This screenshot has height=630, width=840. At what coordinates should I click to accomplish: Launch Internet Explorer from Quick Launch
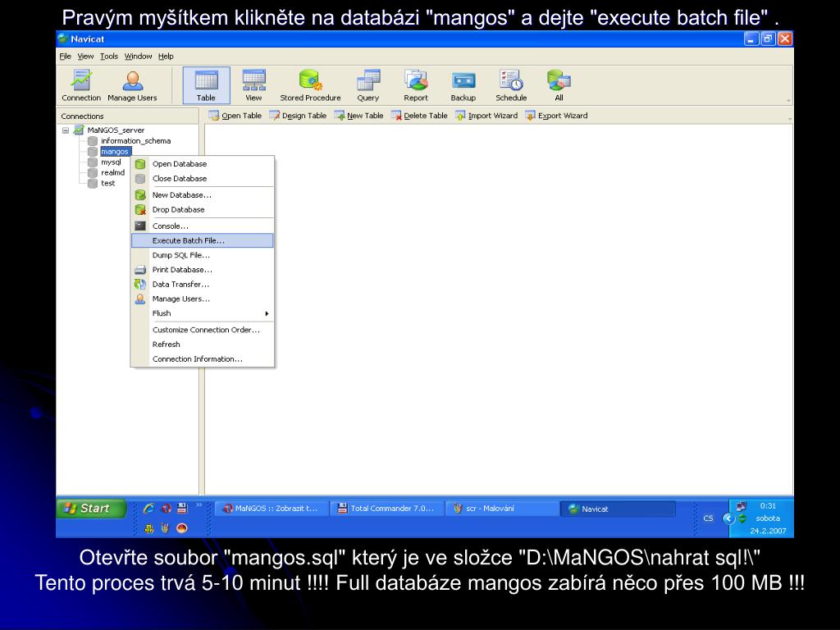(x=148, y=508)
